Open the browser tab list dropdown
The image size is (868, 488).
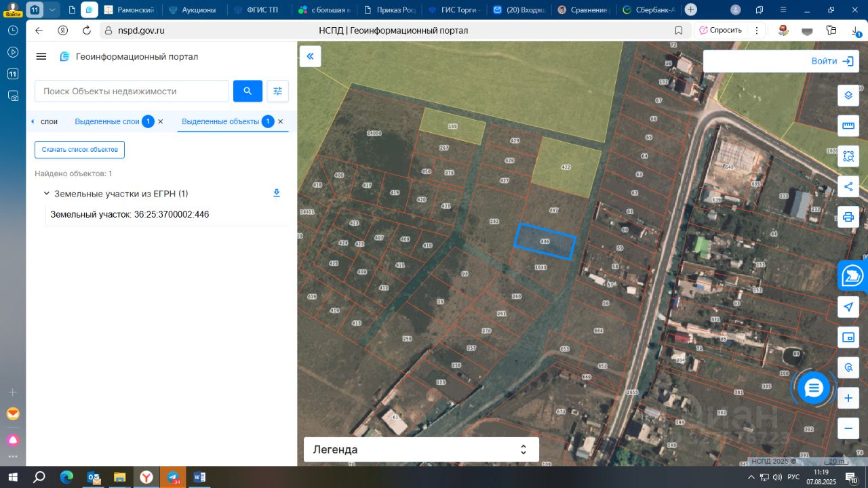pos(52,9)
